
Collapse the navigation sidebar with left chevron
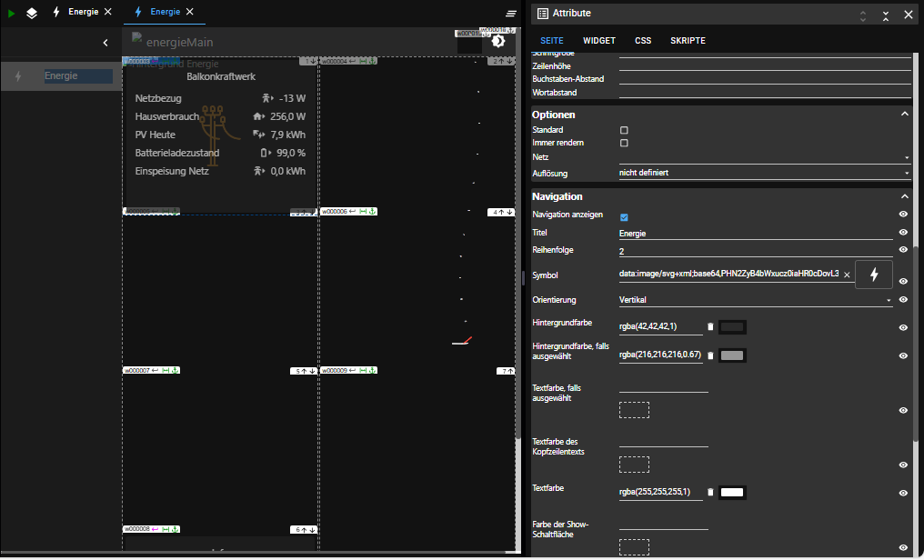pos(105,43)
